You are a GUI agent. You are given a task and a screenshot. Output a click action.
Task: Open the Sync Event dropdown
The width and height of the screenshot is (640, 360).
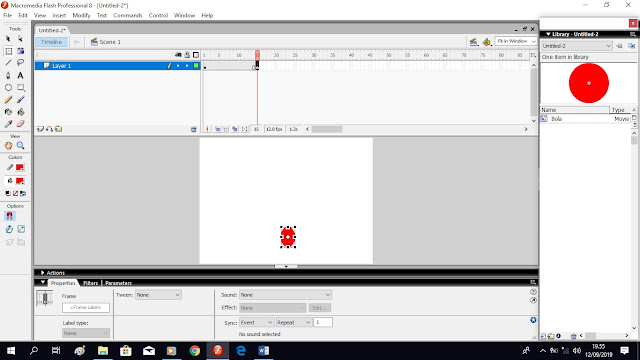(256, 322)
